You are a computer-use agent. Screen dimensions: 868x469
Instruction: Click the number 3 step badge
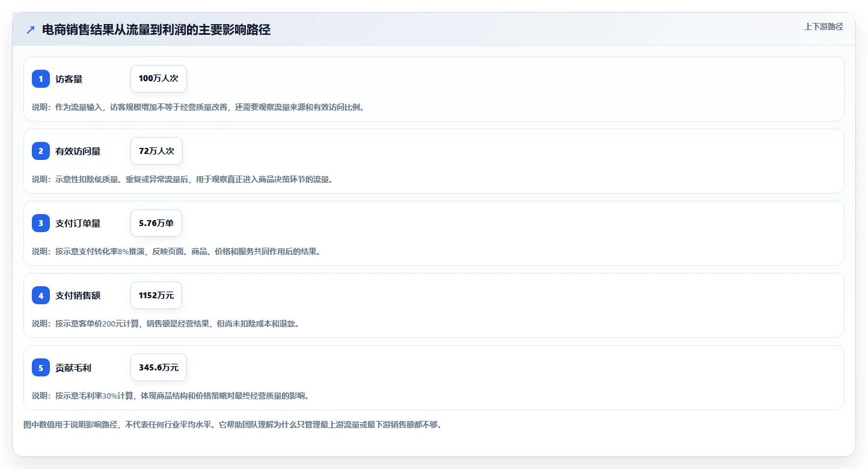click(x=41, y=223)
